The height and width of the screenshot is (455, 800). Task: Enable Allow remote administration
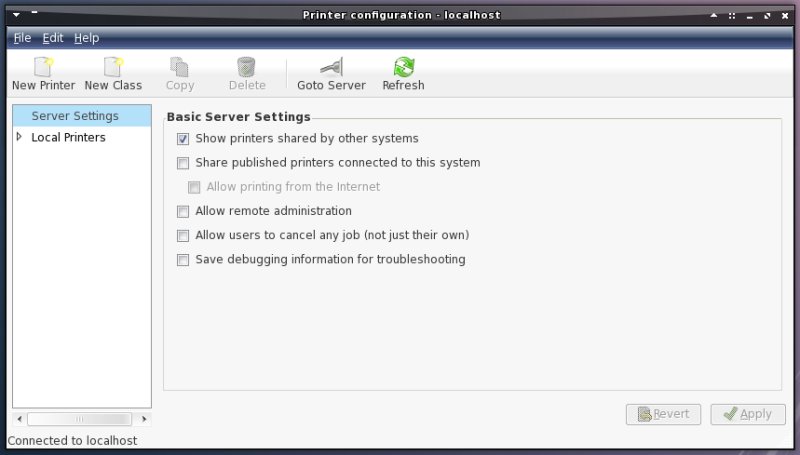183,211
